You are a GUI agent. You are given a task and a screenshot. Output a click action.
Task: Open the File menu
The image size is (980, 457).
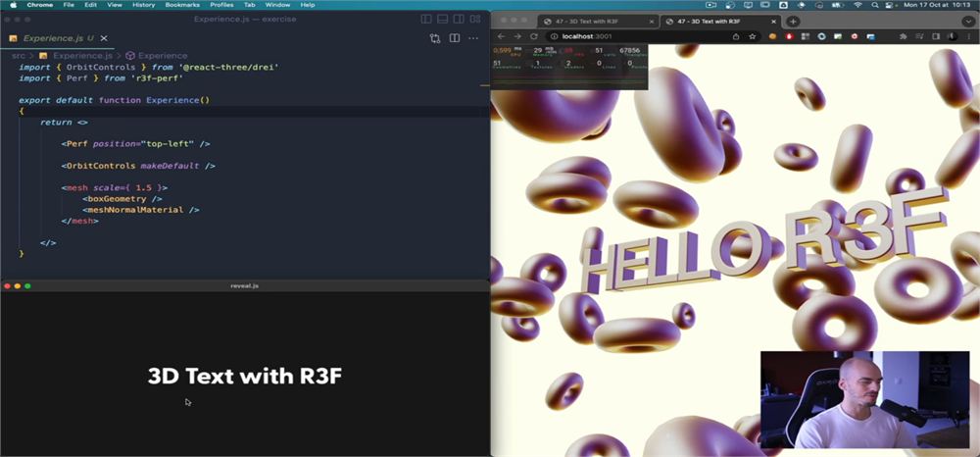click(69, 5)
